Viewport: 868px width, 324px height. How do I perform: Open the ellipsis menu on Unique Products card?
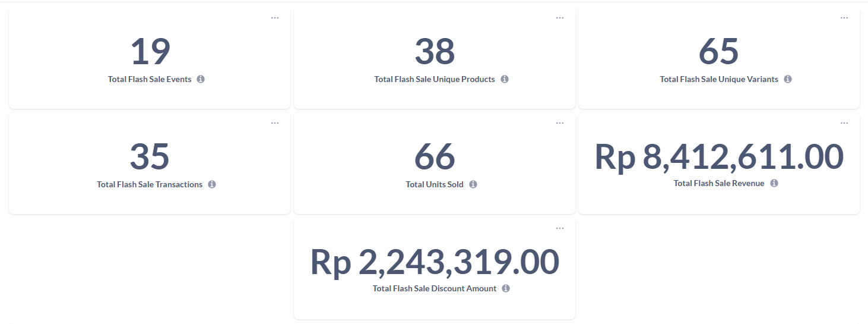560,18
